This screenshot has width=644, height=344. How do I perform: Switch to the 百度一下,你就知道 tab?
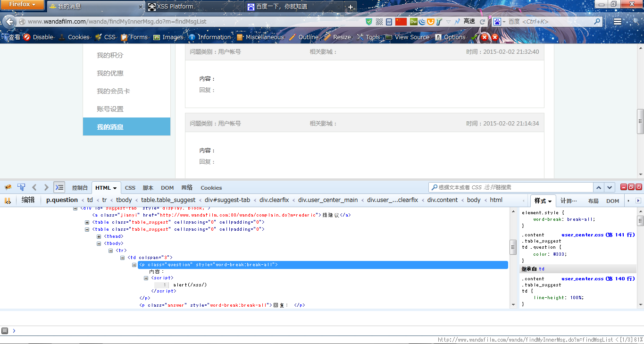click(293, 7)
